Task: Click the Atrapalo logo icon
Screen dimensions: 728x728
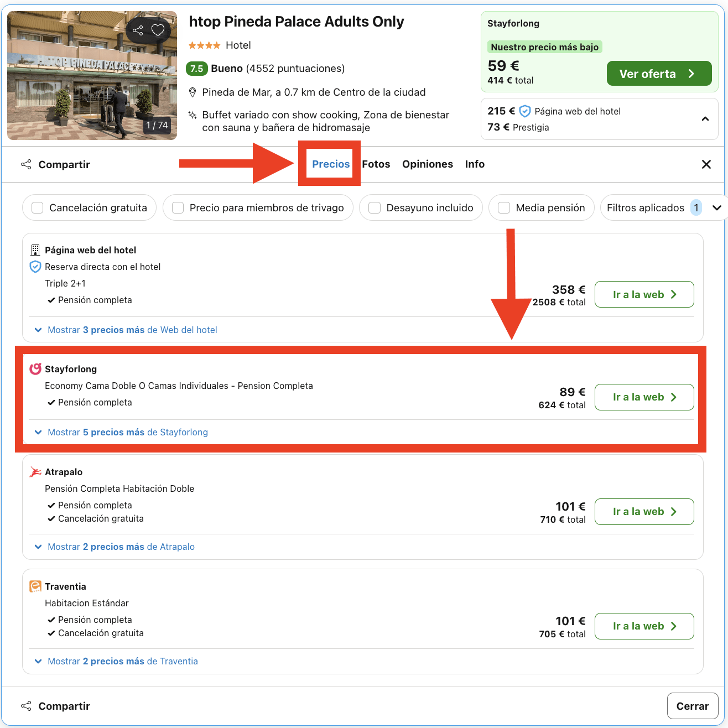Action: (35, 472)
